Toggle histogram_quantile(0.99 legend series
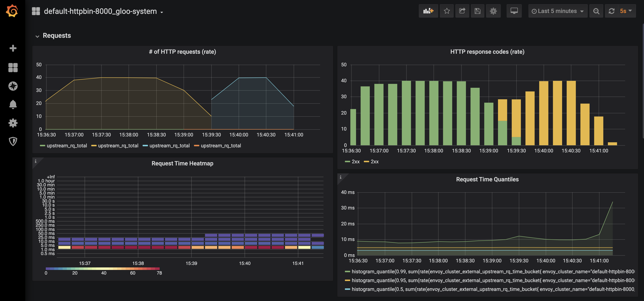Image resolution: width=644 pixels, height=301 pixels. pos(493,272)
